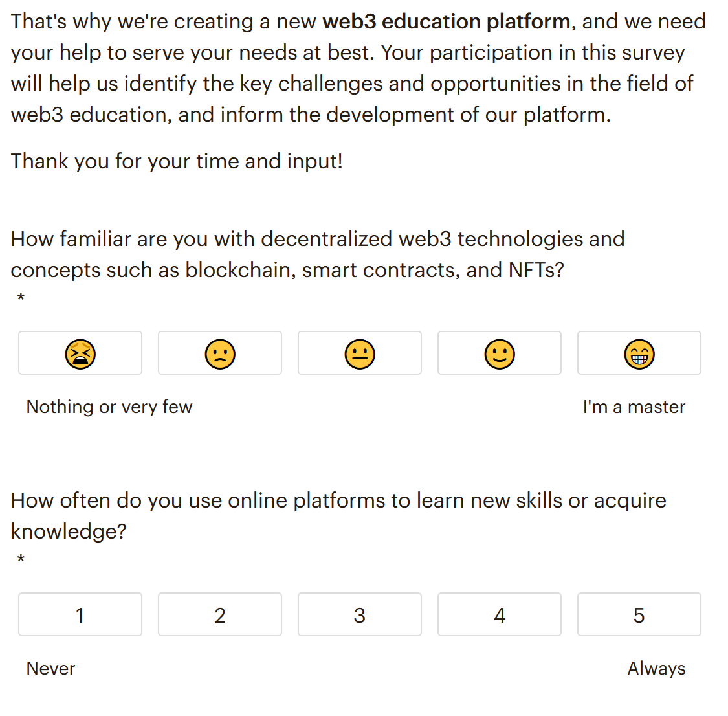Select the tired face emoji rating
Viewport: 728px width, 716px height.
80,353
